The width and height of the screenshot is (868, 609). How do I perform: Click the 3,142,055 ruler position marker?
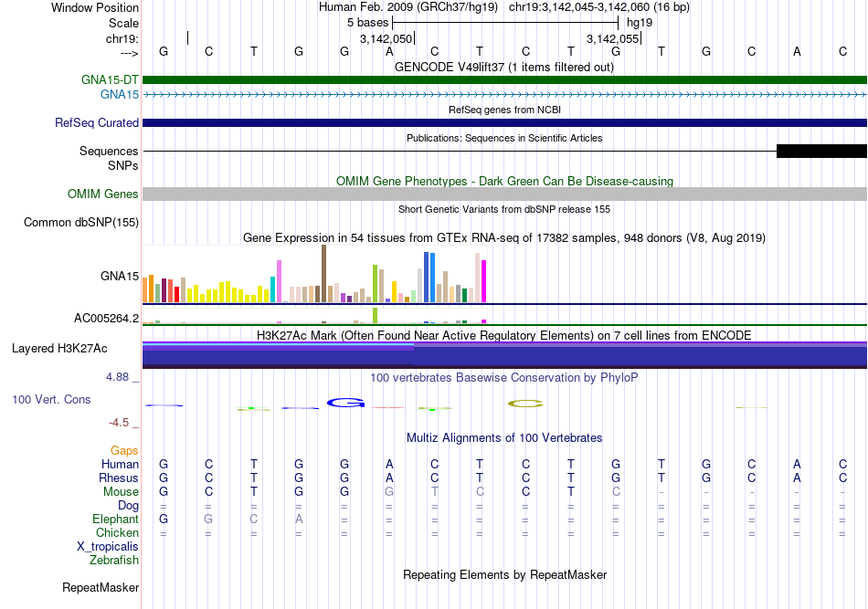pos(613,38)
